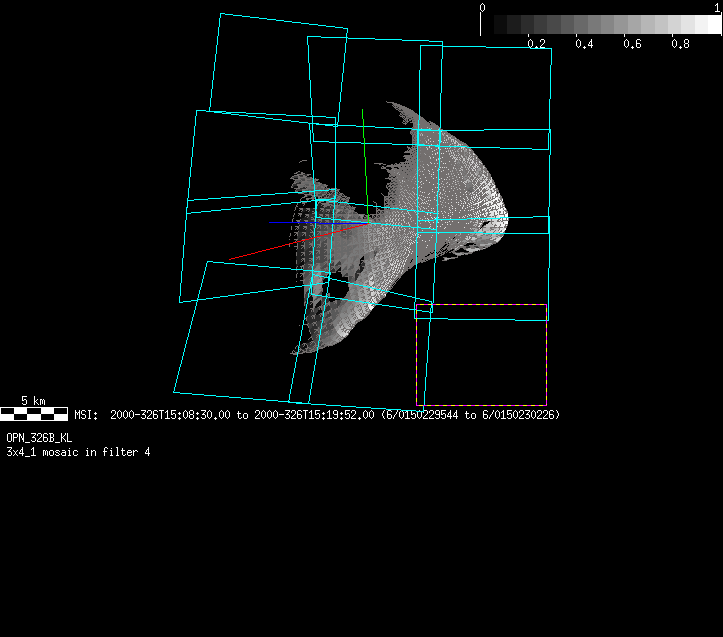Click the 0.6 tick label on color bar
This screenshot has height=637, width=723.
pos(633,44)
